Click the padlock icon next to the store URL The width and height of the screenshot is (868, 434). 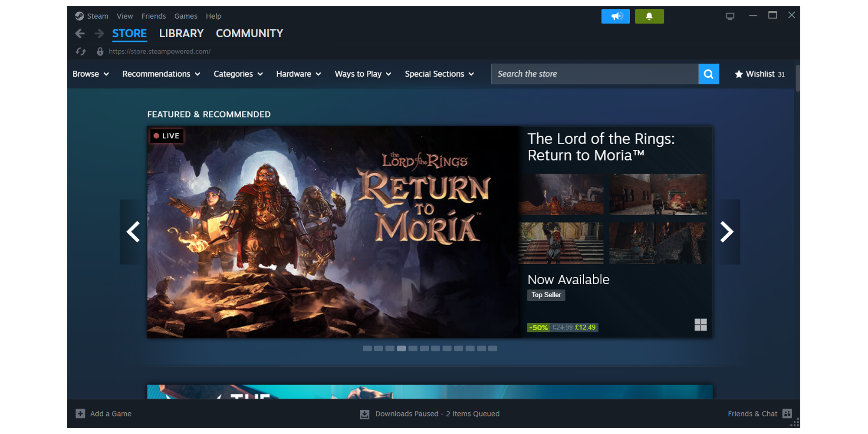tap(100, 51)
